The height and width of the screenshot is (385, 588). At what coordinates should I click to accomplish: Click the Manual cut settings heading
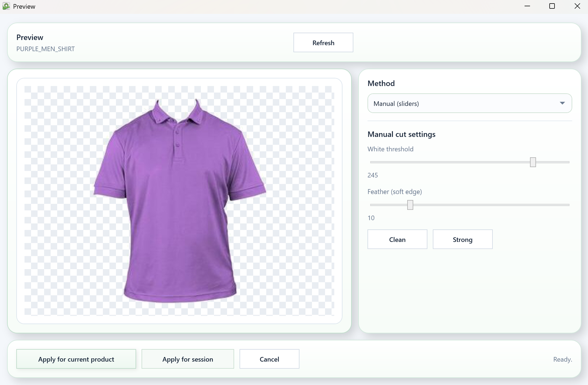(401, 134)
